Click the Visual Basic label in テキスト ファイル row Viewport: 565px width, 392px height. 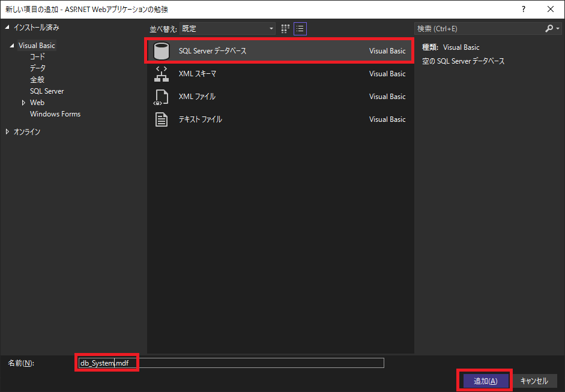387,119
